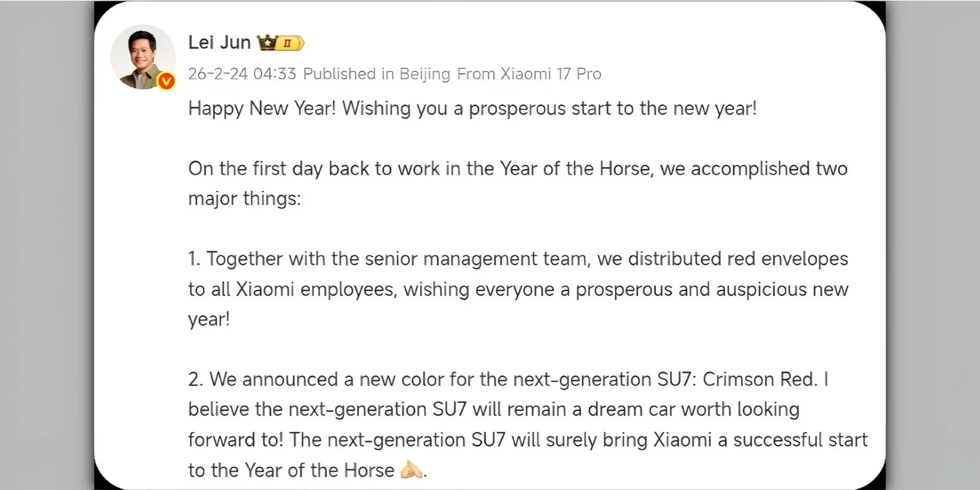Click "Year of the Horse" in final line
This screenshot has width=980, height=490.
(319, 470)
